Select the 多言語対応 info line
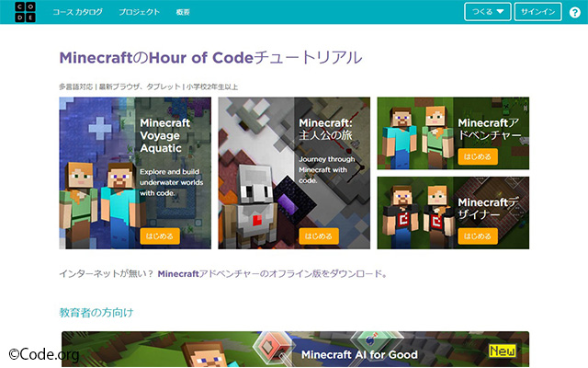Image resolution: width=588 pixels, height=368 pixels. [149, 86]
